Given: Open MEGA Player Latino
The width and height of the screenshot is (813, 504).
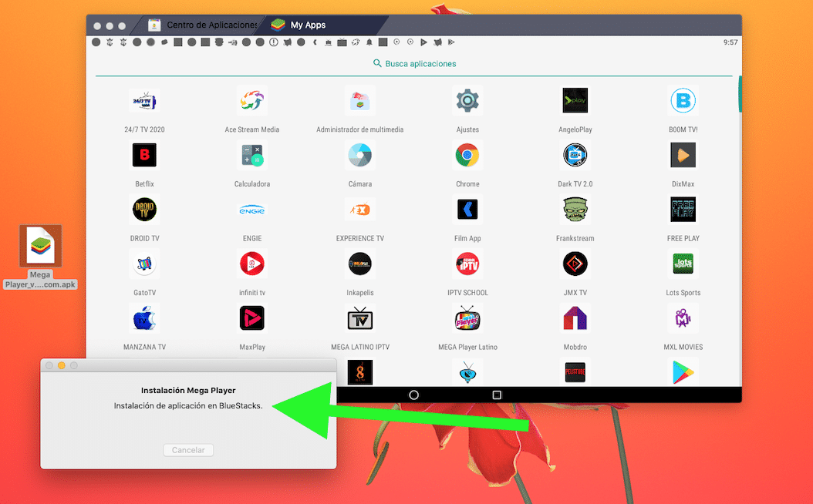Looking at the screenshot, I should click(467, 318).
